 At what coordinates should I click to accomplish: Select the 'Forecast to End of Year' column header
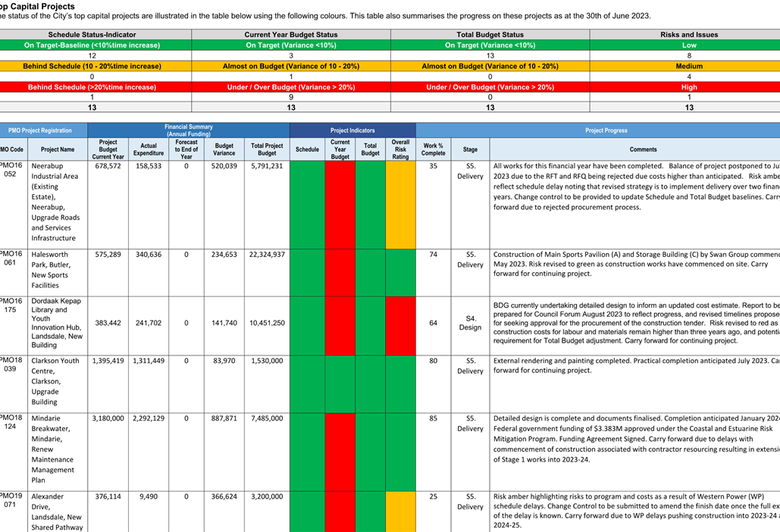[186, 149]
